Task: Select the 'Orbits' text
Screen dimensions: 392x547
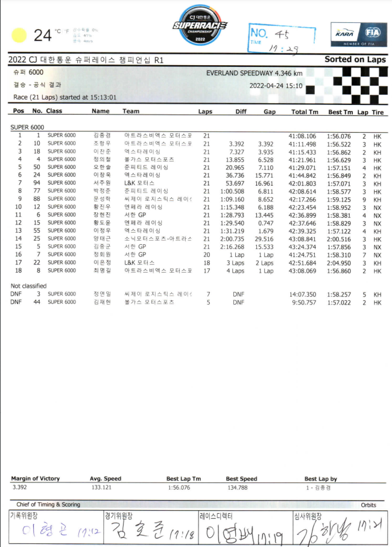Action: (x=368, y=505)
